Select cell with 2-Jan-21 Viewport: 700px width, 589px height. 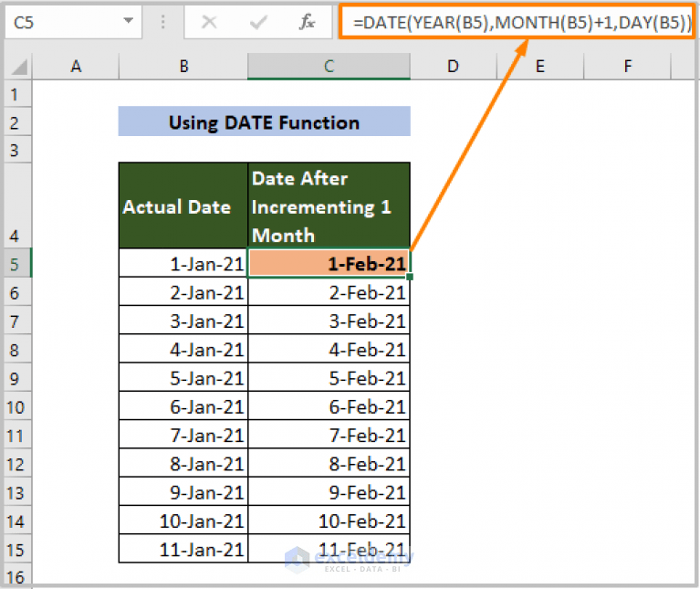[183, 292]
